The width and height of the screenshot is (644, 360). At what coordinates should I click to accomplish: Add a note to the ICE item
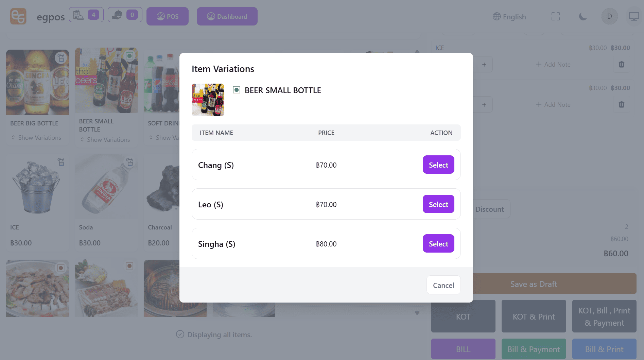[x=553, y=64]
